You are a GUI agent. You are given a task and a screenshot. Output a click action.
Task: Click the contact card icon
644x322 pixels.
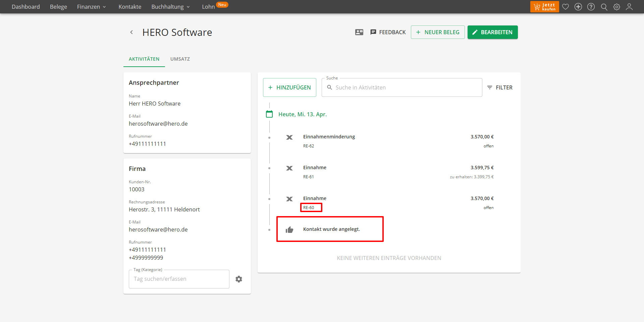[x=359, y=32]
